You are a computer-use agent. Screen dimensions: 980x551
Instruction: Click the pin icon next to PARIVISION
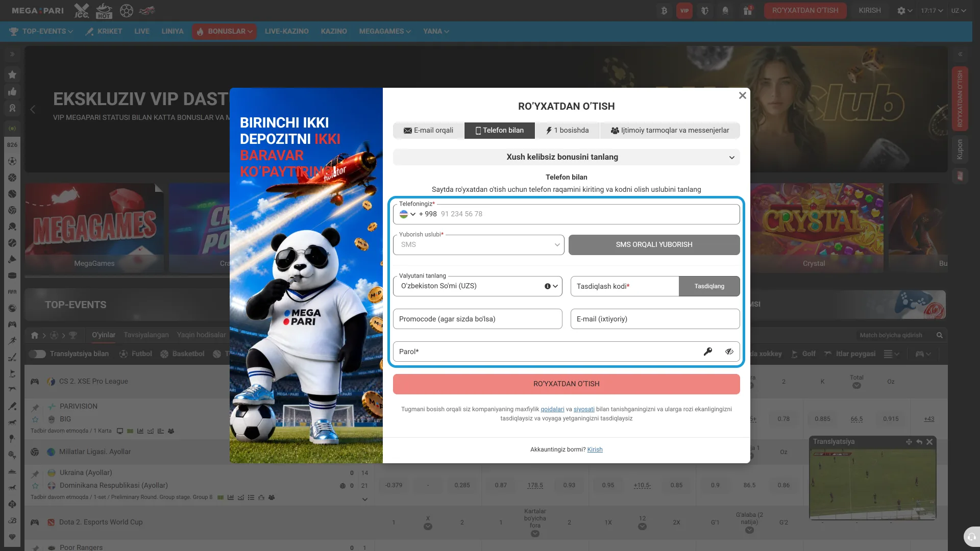click(x=35, y=407)
